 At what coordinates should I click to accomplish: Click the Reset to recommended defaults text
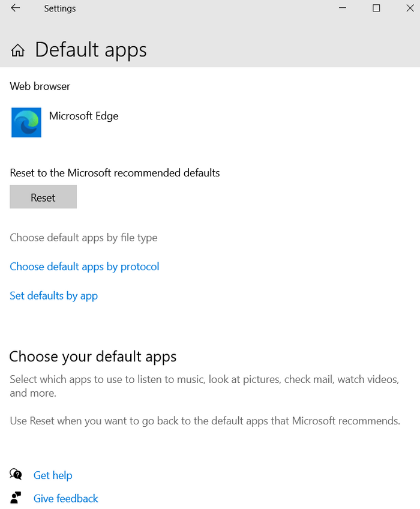coord(115,172)
